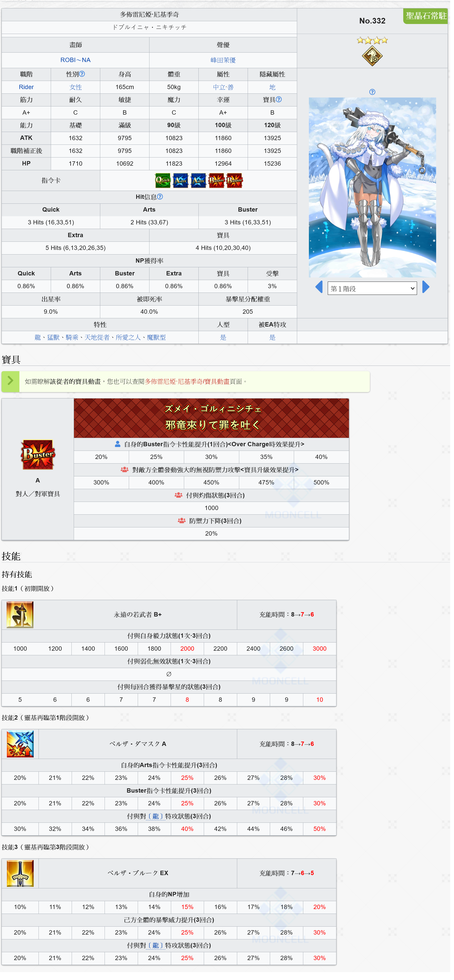Open the 猛獸 trait link
This screenshot has height=980, width=454.
click(54, 340)
